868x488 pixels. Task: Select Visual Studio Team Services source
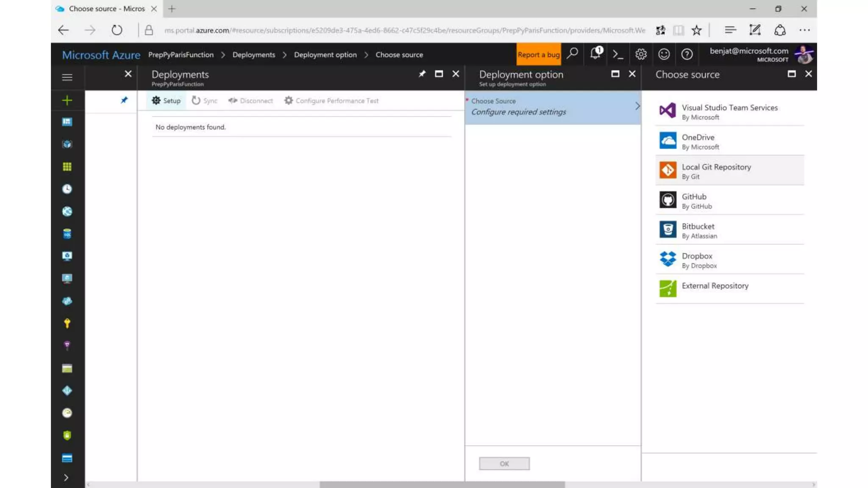(x=729, y=111)
